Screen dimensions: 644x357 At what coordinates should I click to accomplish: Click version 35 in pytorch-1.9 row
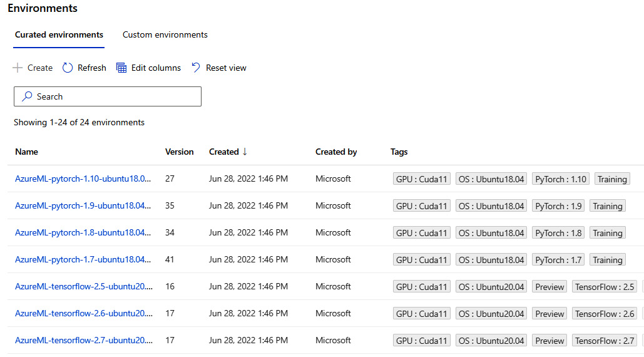coord(170,205)
